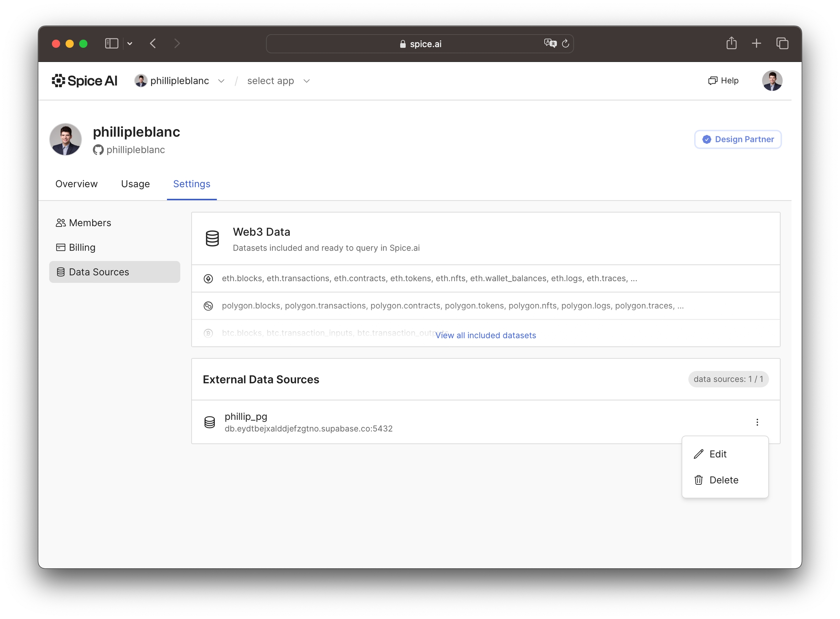Open the three-dot menu for phillip_pg
Viewport: 840px width, 619px height.
pyautogui.click(x=757, y=422)
